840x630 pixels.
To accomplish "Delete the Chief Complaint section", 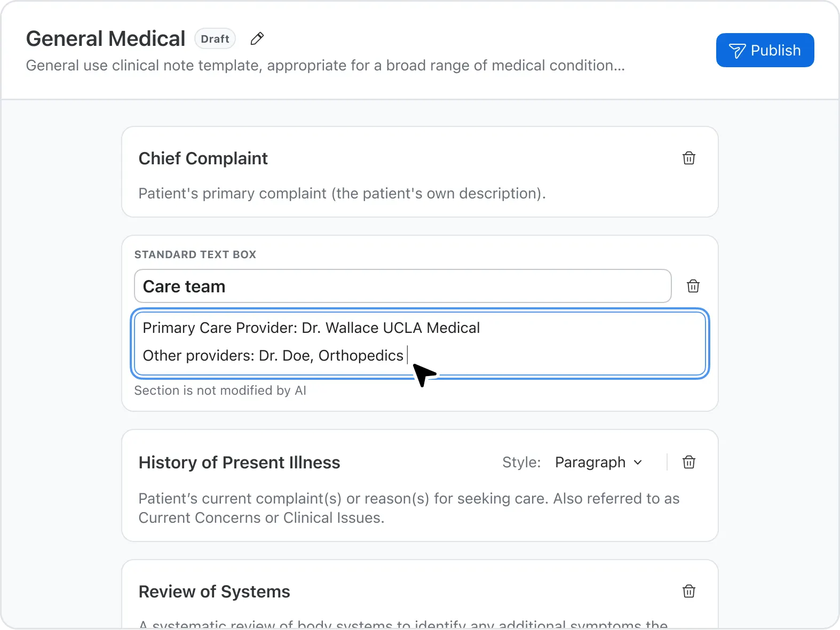I will tap(689, 158).
